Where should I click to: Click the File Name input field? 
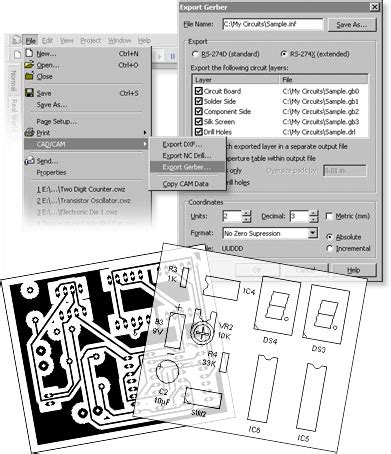[273, 24]
